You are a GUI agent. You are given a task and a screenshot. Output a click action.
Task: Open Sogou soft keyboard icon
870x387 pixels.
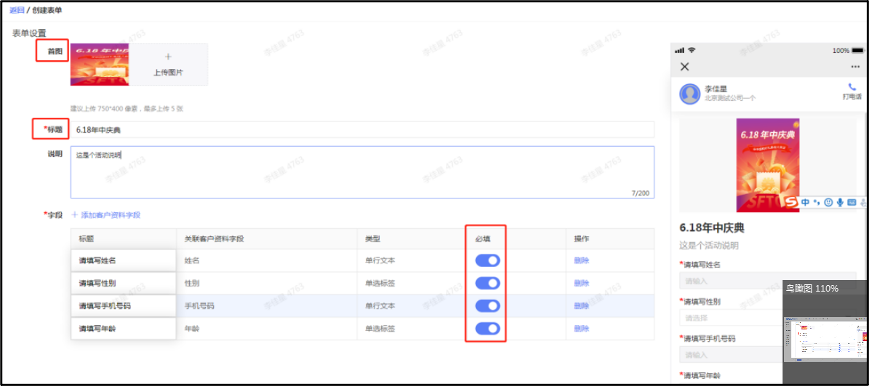click(852, 203)
